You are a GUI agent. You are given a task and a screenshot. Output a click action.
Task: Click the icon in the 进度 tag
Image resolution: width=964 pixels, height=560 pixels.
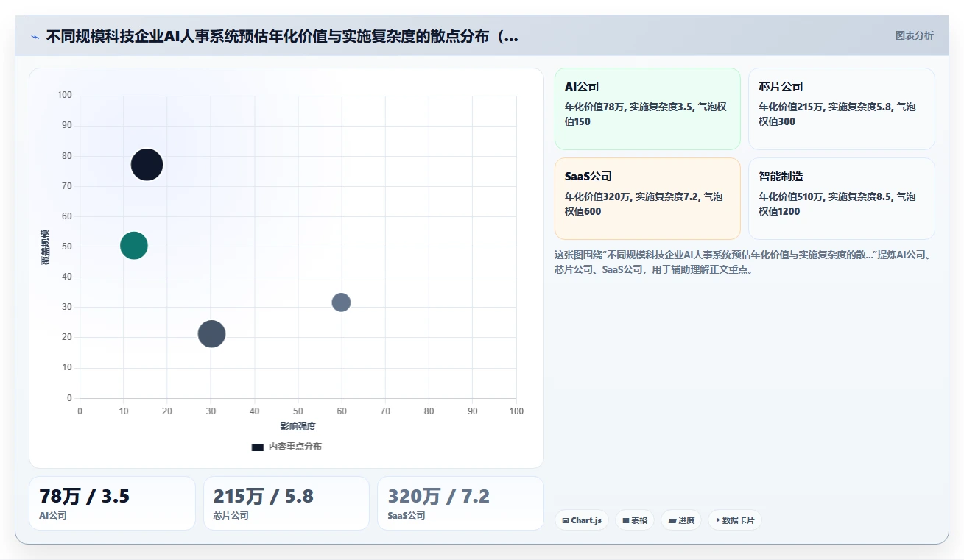click(672, 520)
